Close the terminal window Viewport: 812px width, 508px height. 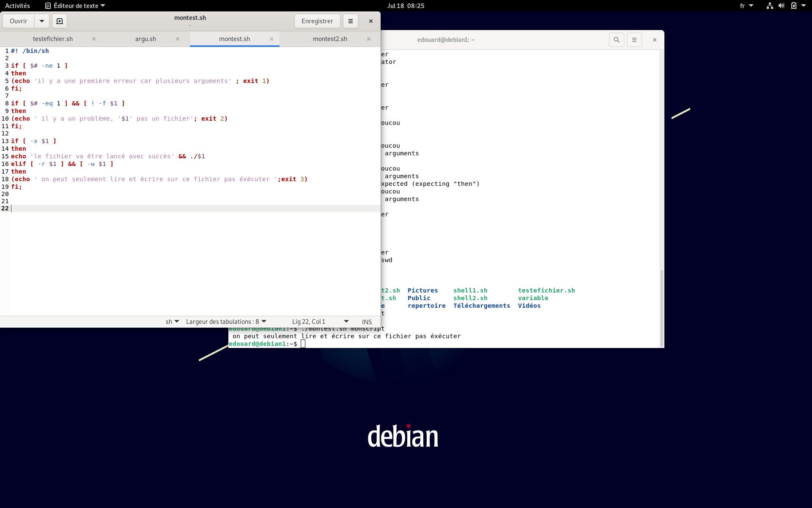[x=655, y=40]
